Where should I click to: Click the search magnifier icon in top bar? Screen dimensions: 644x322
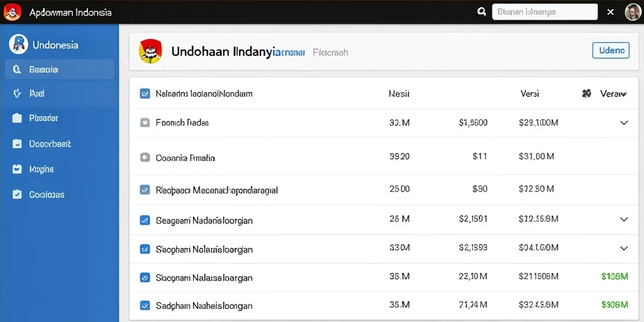tap(482, 12)
